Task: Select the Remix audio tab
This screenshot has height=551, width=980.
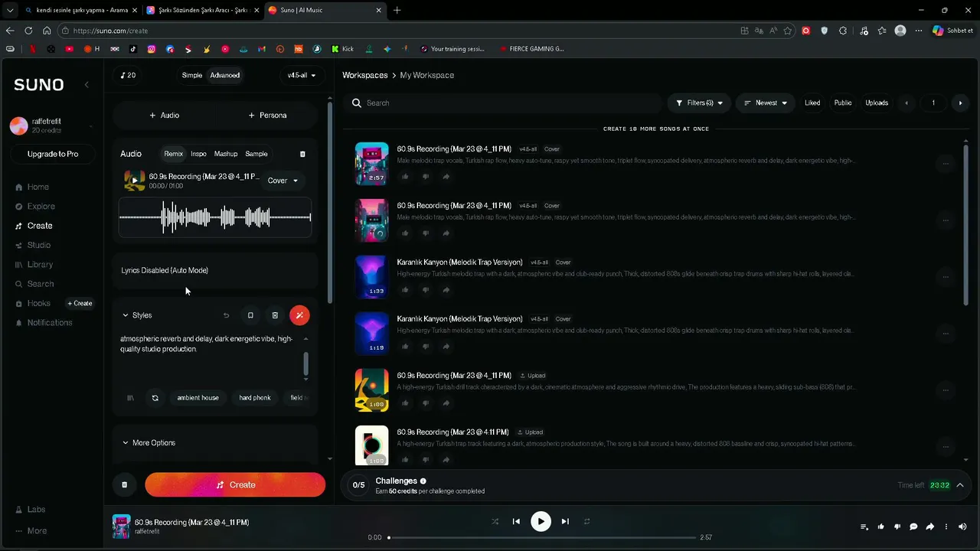Action: [174, 154]
